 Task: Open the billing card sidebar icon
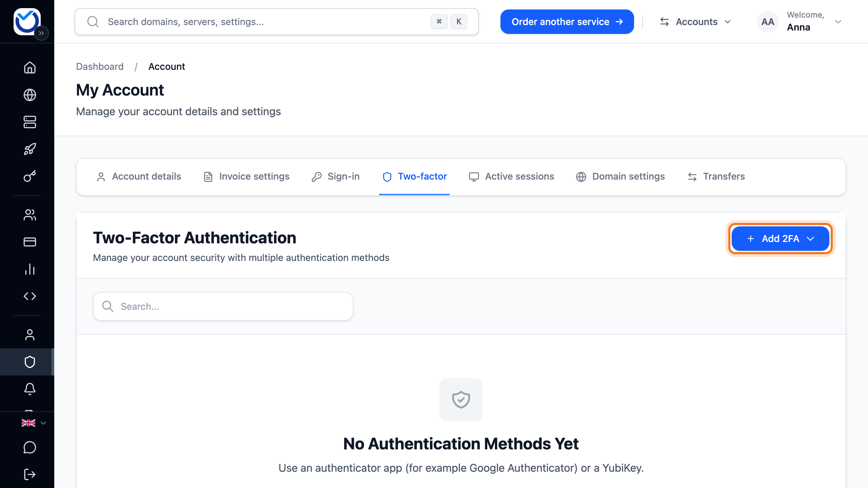(30, 242)
